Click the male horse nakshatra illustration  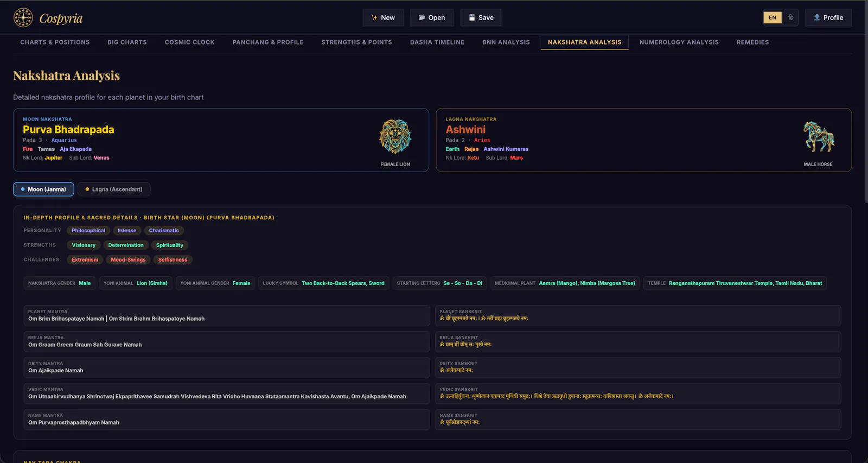pos(818,137)
